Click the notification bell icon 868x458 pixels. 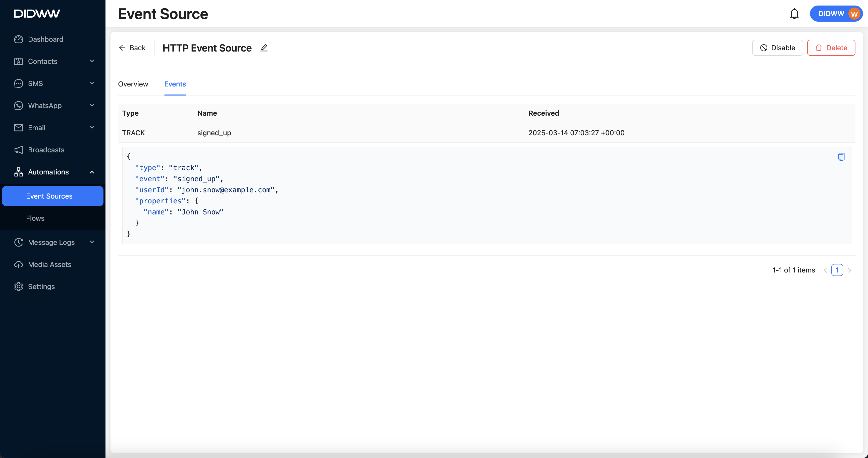(794, 14)
